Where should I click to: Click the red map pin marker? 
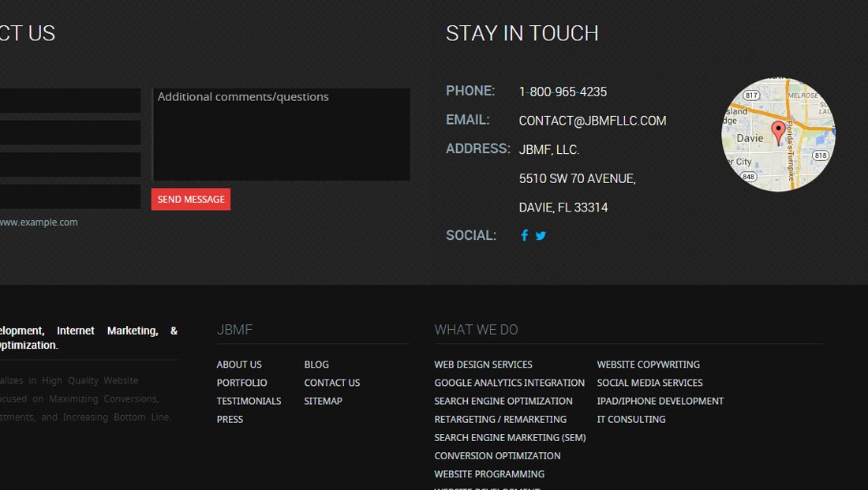tap(778, 133)
